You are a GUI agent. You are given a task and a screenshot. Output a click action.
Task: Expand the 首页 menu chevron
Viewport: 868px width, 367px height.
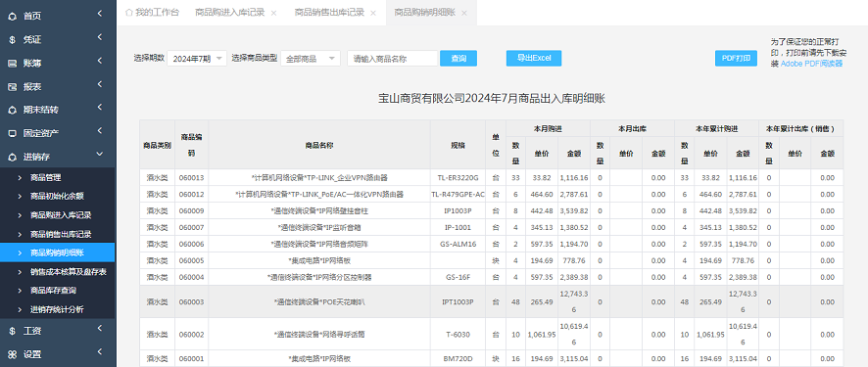click(99, 14)
